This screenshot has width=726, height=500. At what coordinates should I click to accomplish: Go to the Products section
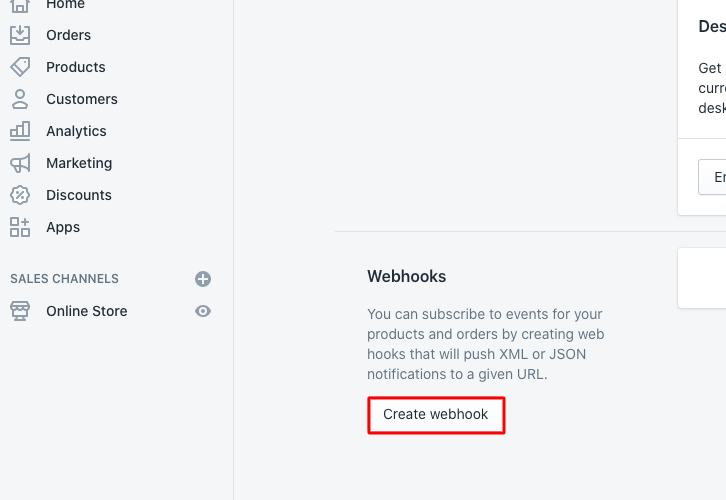pos(75,67)
